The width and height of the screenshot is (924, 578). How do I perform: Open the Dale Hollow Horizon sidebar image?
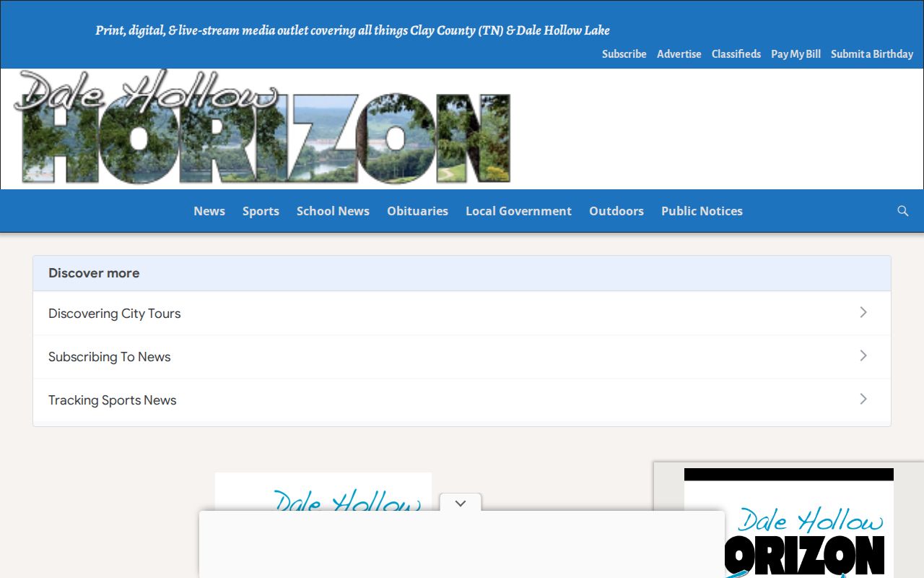[x=789, y=523]
